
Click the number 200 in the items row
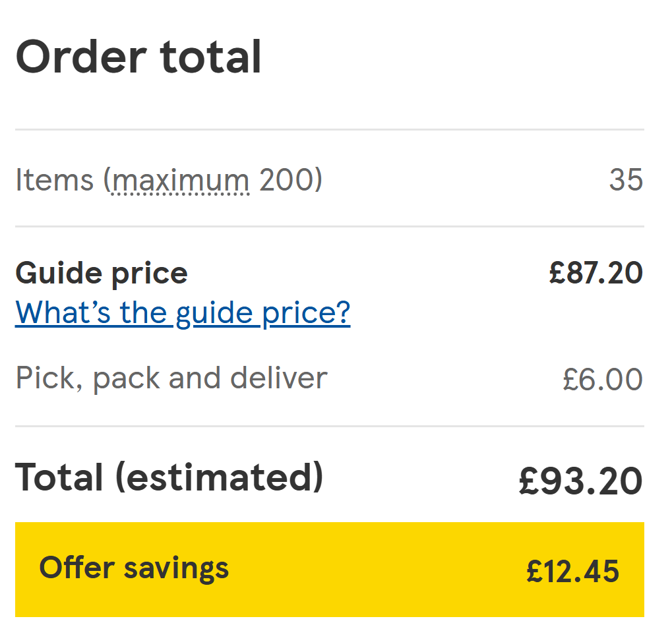point(286,179)
